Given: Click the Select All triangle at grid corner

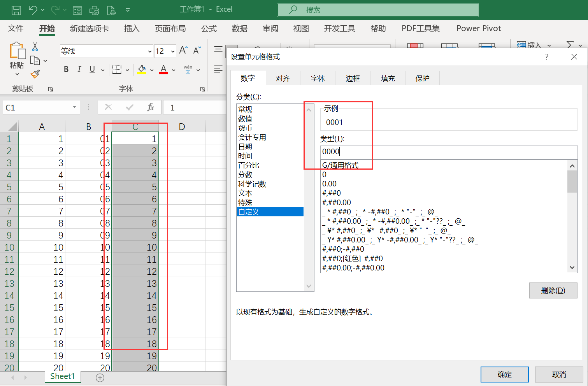Looking at the screenshot, I should tap(12, 126).
